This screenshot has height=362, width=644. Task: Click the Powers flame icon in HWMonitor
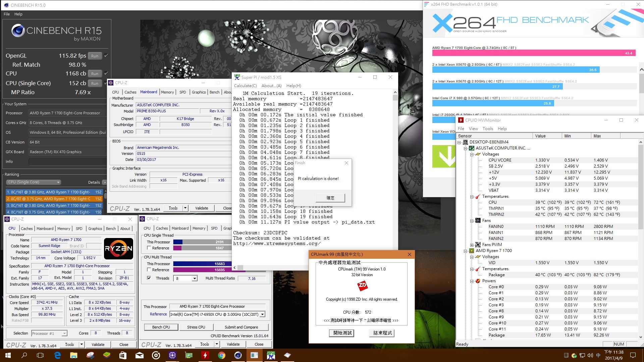478,281
